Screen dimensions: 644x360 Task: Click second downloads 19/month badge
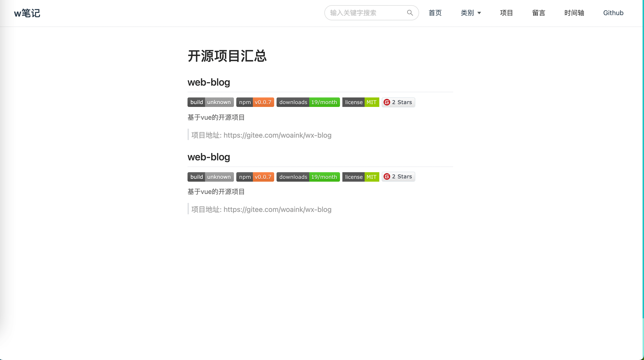(x=308, y=177)
